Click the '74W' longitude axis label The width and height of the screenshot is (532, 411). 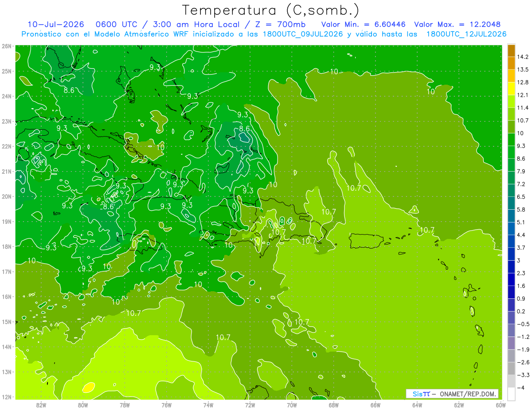coord(208,405)
